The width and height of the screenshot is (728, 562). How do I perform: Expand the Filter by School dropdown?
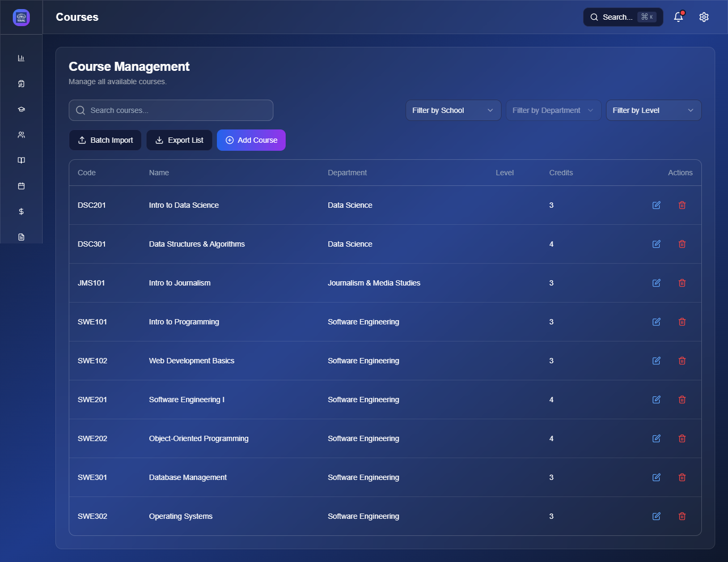453,110
